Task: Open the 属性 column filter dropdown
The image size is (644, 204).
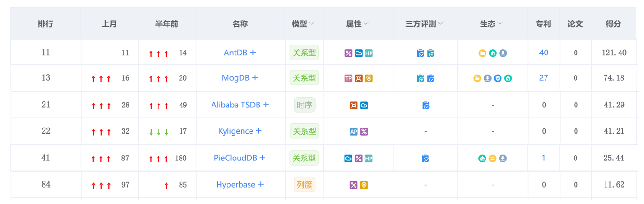Action: coord(366,24)
